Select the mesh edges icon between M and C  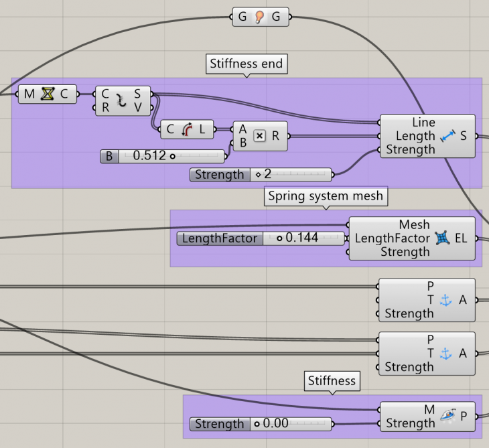point(47,94)
